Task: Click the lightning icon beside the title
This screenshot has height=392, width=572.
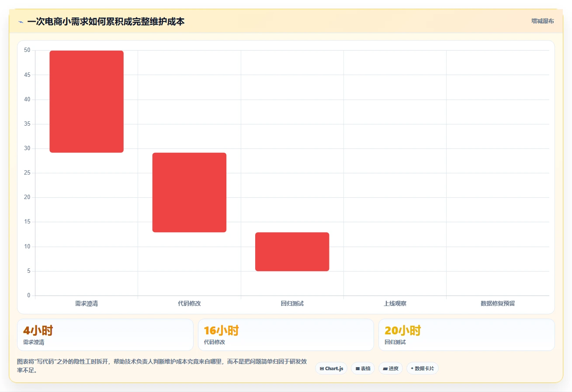Action: [21, 22]
